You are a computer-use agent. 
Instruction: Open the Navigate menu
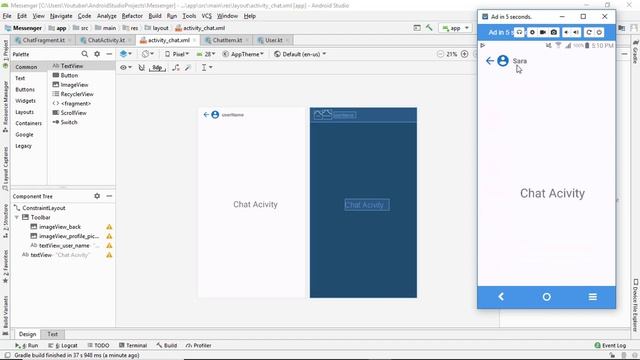tap(61, 16)
